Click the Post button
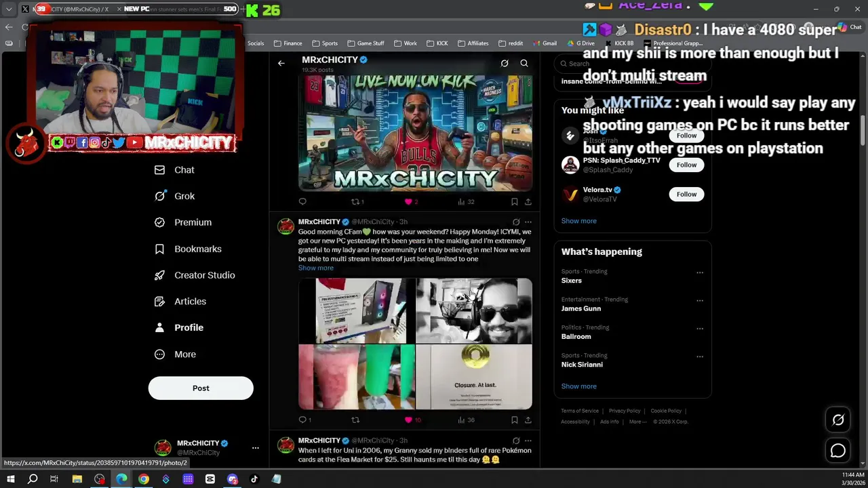 pyautogui.click(x=201, y=388)
